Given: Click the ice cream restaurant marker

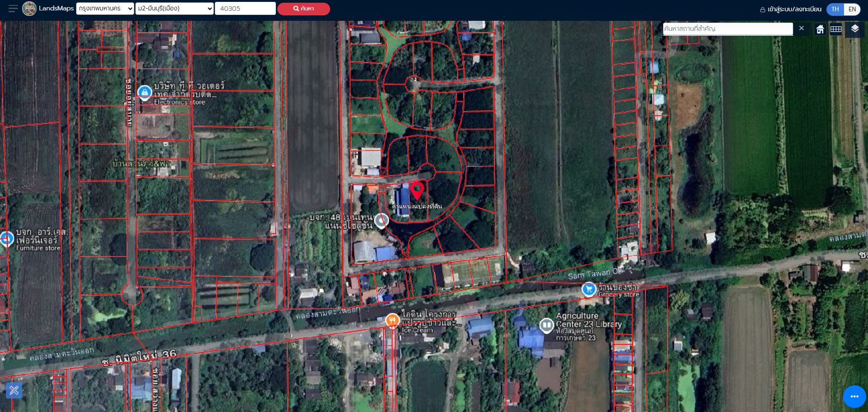Looking at the screenshot, I should [392, 320].
